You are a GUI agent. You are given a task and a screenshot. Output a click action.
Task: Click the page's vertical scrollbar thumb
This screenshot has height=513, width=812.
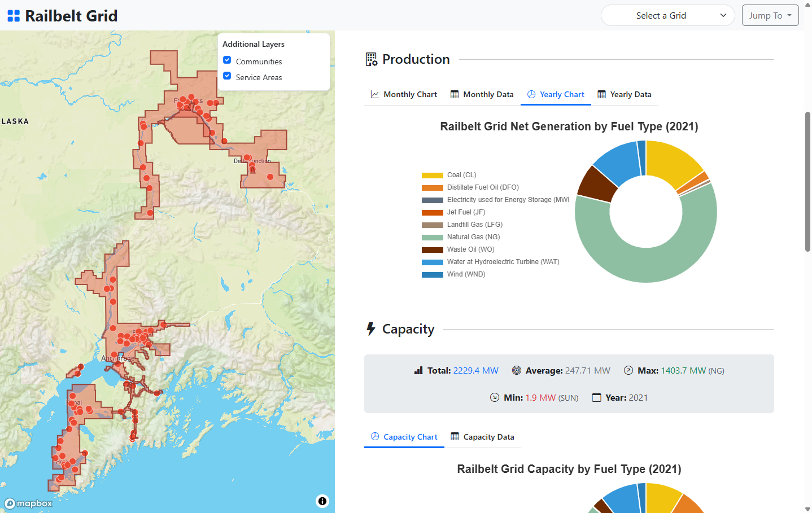point(807,181)
